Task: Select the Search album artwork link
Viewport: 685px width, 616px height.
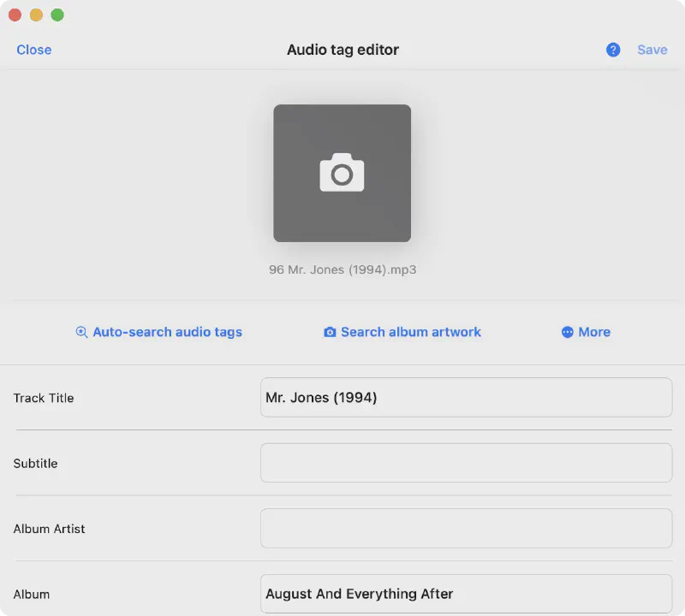Action: 410,332
